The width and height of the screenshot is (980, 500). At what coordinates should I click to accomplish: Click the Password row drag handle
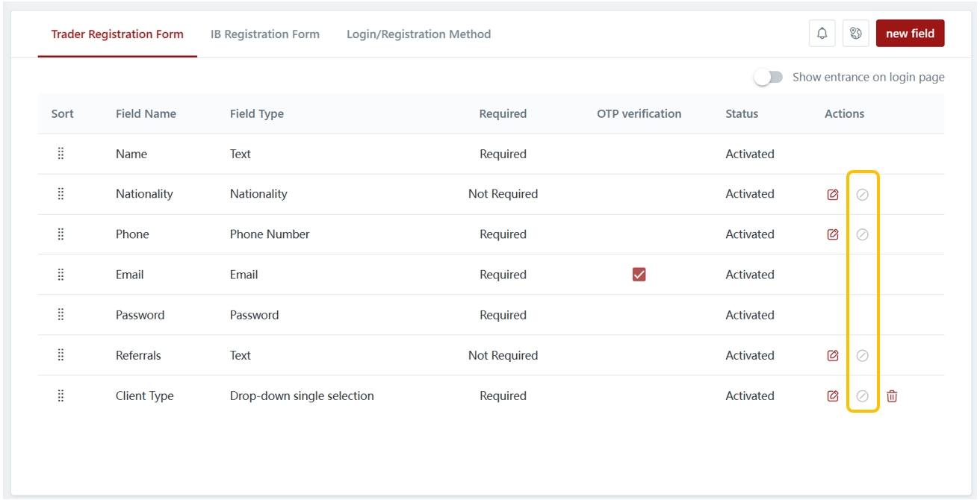tap(61, 315)
